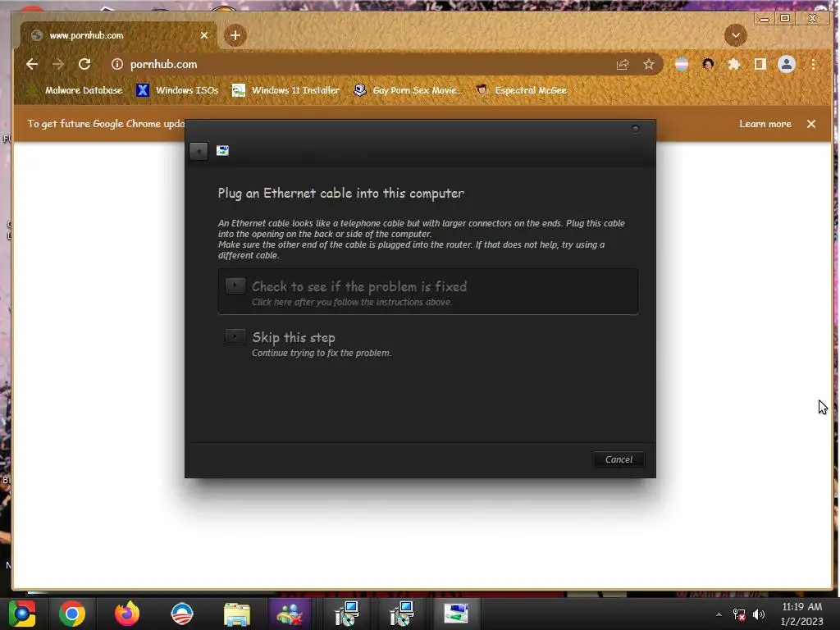Open the striped flag extension icon
Viewport: 840px width, 630px height.
pos(682,64)
